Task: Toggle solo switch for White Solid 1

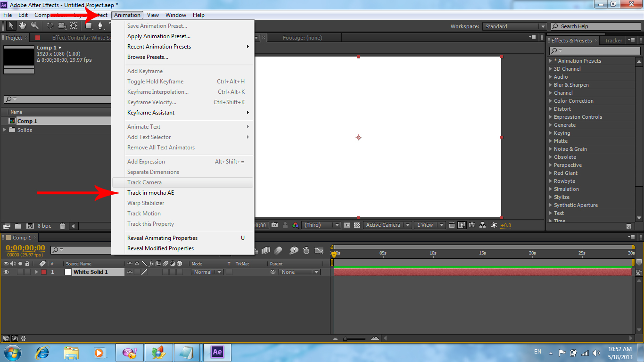Action: (x=20, y=272)
